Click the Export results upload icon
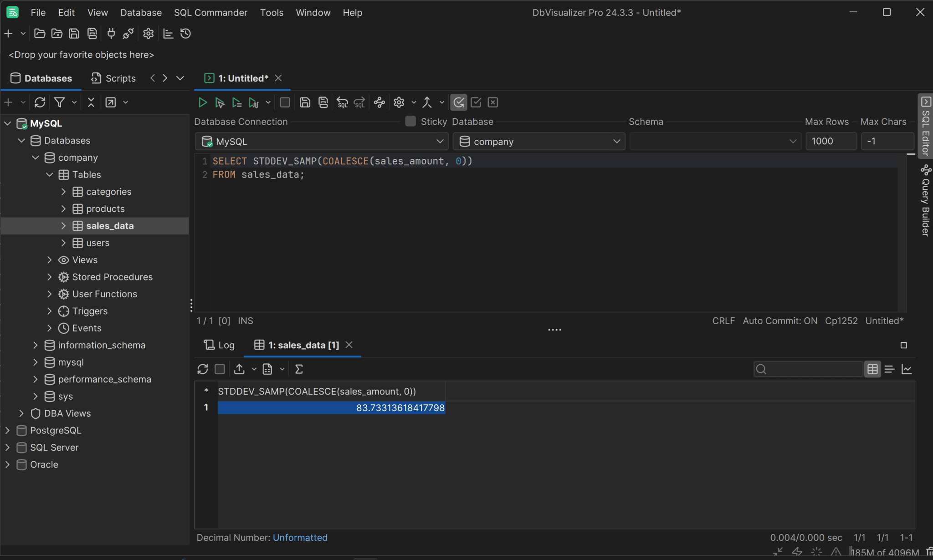Viewport: 933px width, 560px height. click(239, 369)
